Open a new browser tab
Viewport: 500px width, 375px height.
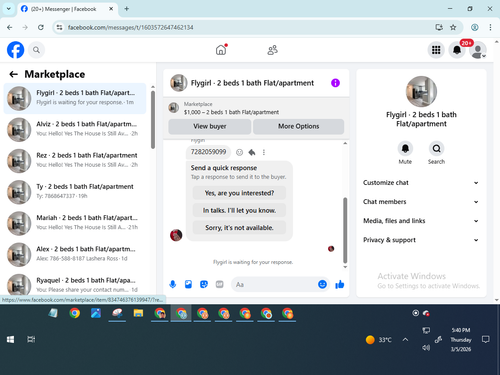[127, 9]
